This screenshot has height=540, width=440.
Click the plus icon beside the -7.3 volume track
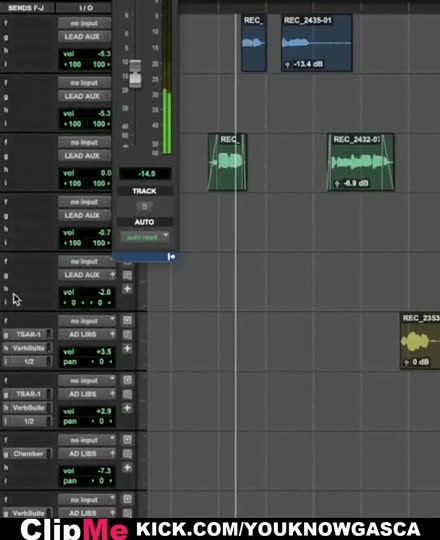(127, 467)
